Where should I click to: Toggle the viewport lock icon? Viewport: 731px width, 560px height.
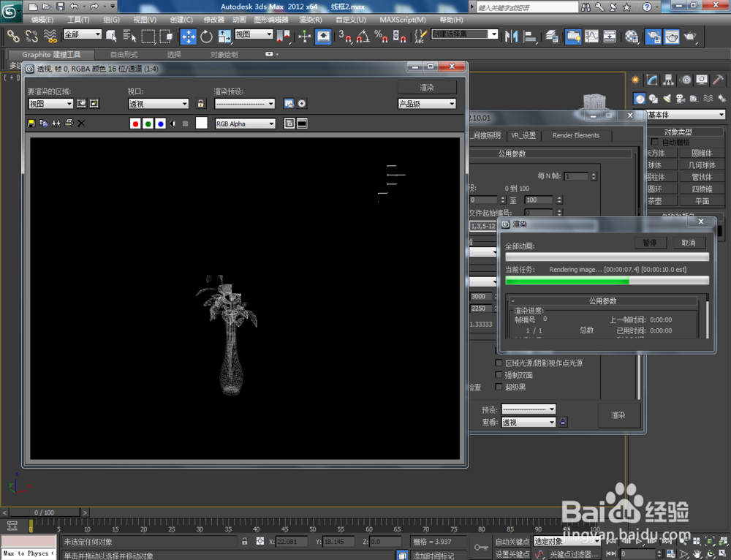pos(200,104)
